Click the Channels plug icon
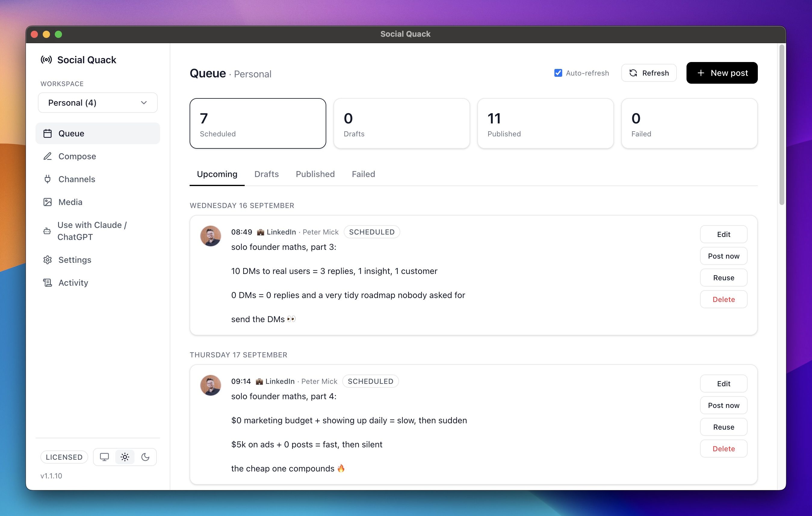Viewport: 812px width, 516px height. click(x=48, y=179)
